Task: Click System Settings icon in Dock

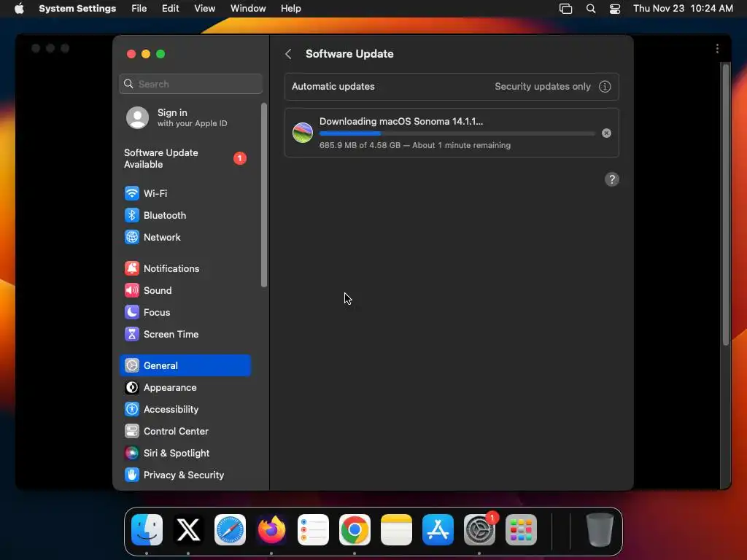Action: point(479,529)
